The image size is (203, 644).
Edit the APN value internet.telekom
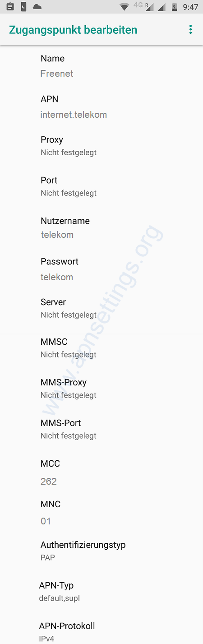tap(101, 107)
